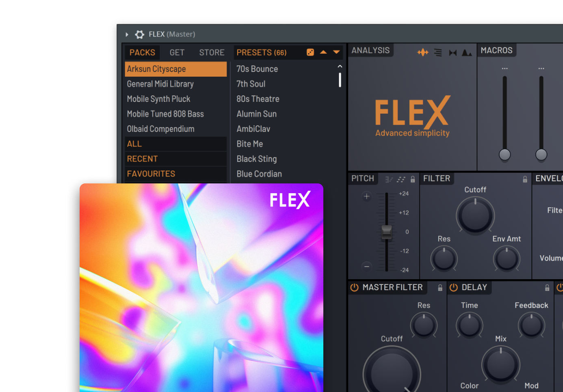The width and height of the screenshot is (563, 392).
Task: Toggle the FILTER section lock
Action: click(525, 179)
